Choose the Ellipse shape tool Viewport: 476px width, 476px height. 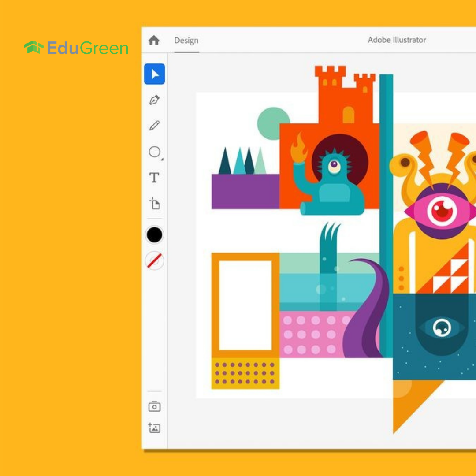click(155, 152)
